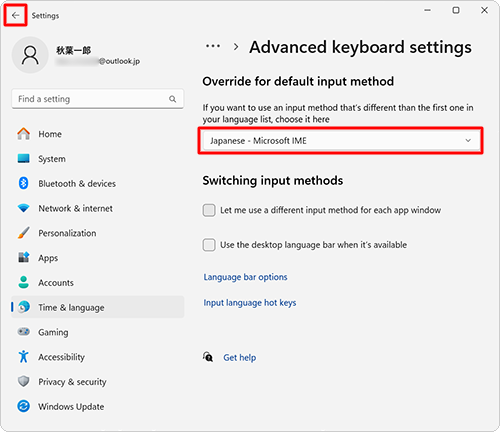Click the Windows Update sync icon
Viewport: 500px width, 432px height.
[23, 406]
